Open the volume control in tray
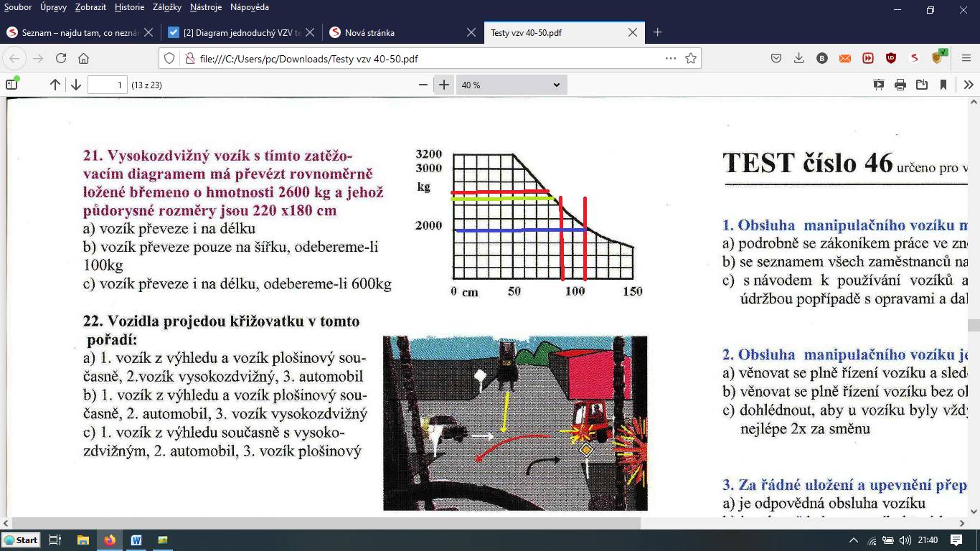Screen dimensions: 980x551 point(905,540)
